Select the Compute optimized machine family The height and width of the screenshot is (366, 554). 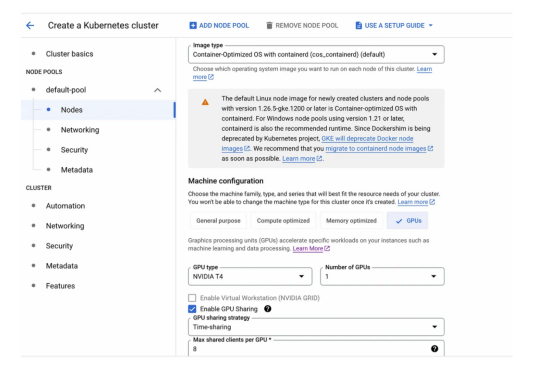click(x=283, y=220)
